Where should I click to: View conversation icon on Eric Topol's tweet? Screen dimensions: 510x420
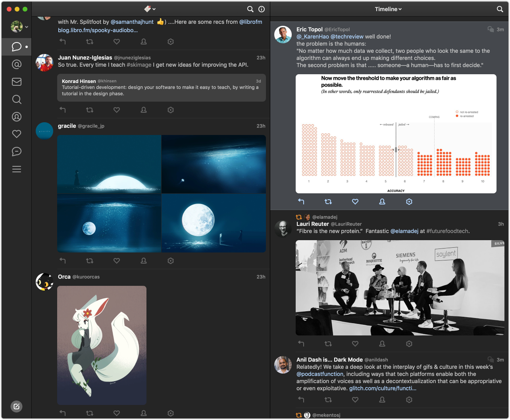[x=491, y=29]
